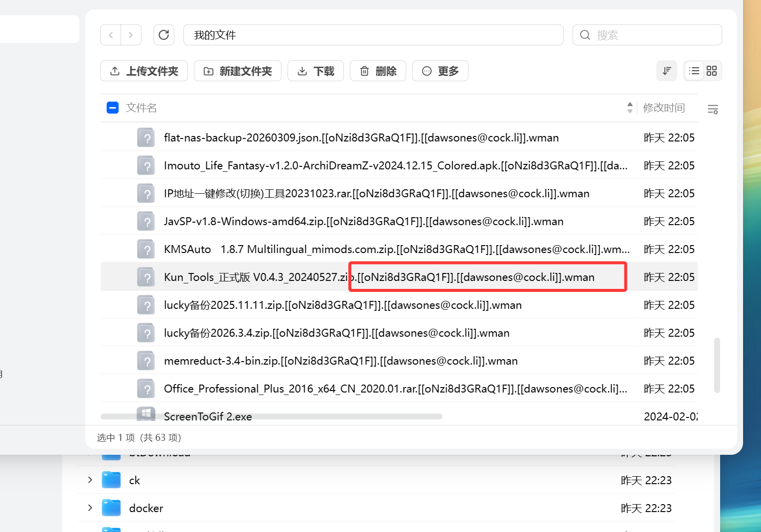
Task: Click the ck folder icon in background window
Action: pyautogui.click(x=111, y=480)
